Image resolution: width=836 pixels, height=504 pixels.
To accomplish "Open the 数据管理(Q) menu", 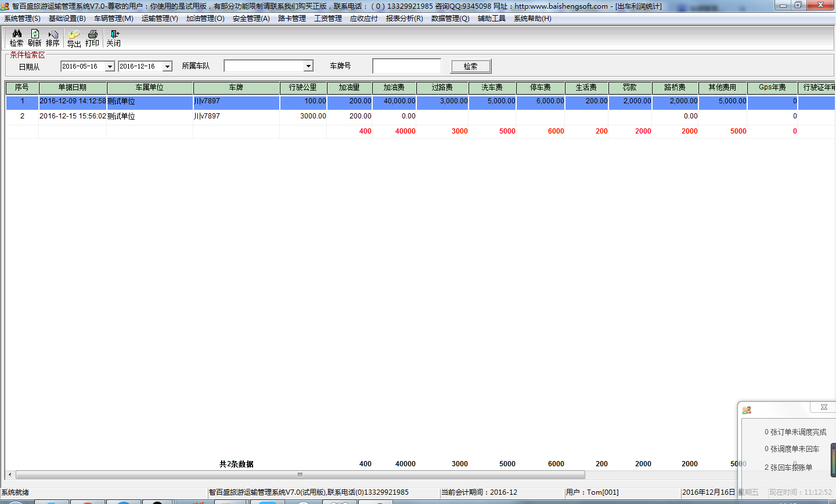I will [451, 19].
